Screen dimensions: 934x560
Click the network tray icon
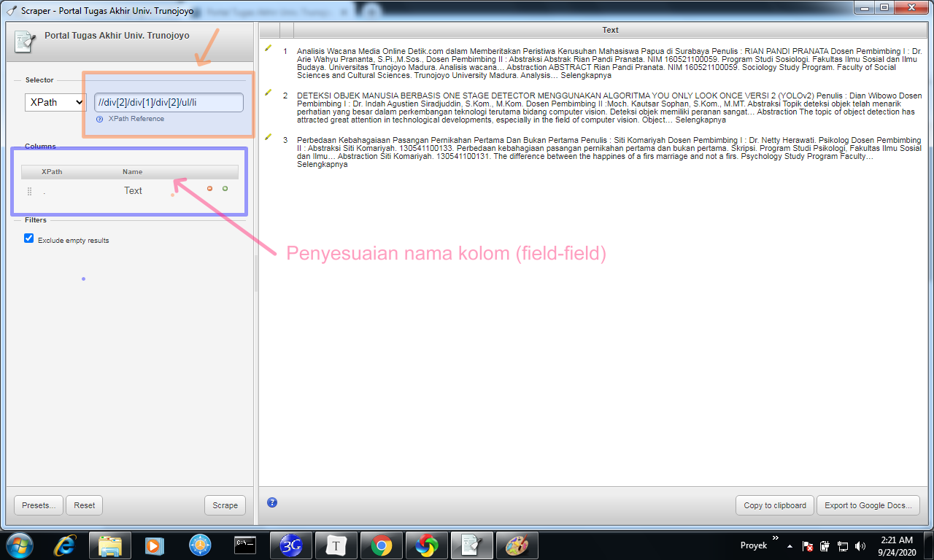point(843,545)
